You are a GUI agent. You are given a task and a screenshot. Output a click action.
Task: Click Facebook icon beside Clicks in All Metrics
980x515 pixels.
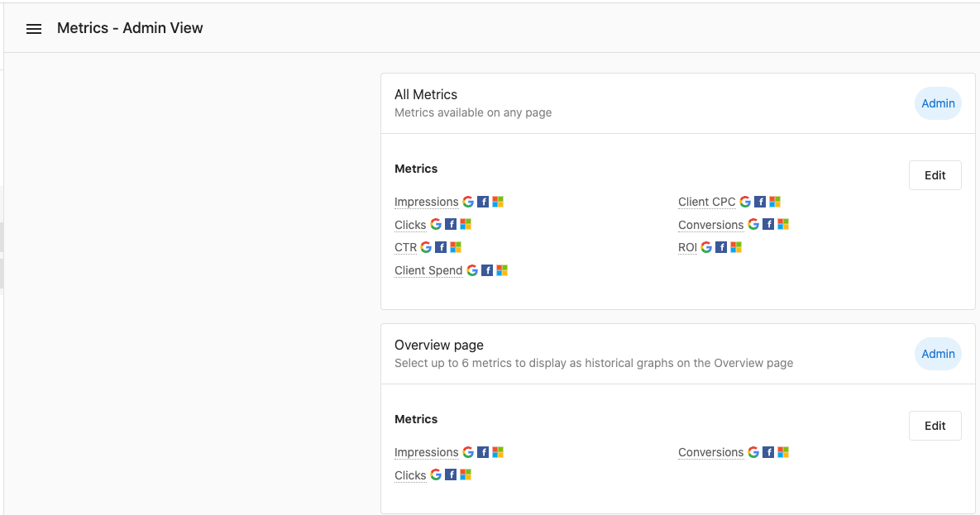451,225
